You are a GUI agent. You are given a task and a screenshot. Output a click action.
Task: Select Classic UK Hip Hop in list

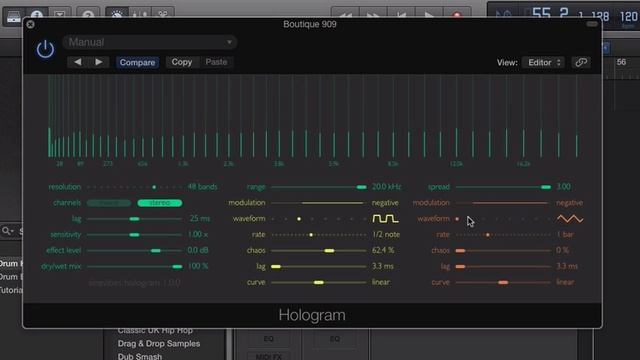pos(155,330)
